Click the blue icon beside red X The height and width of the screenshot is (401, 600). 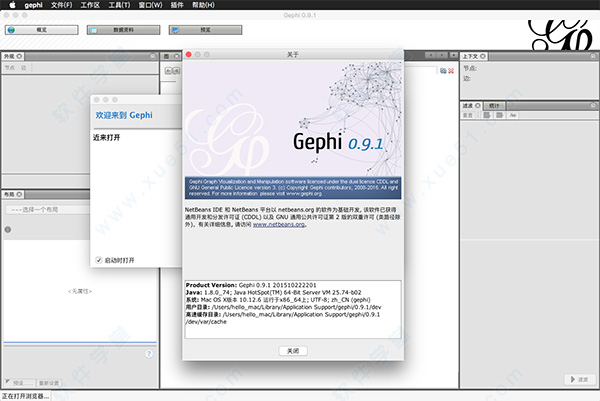(x=443, y=71)
